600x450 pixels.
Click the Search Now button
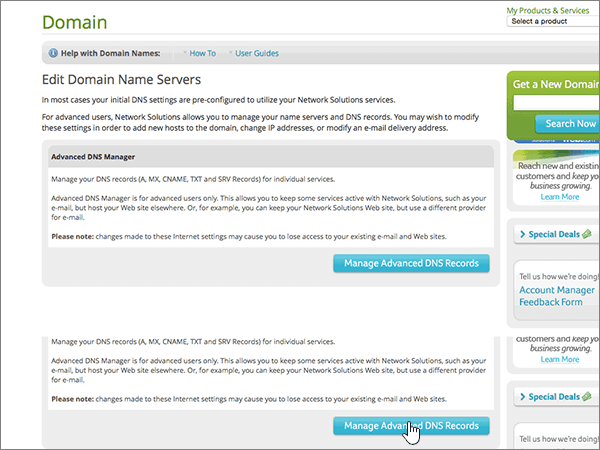567,124
